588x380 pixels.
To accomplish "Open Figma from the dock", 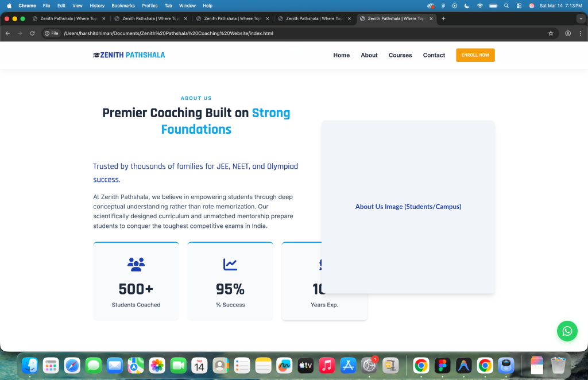I will point(442,365).
